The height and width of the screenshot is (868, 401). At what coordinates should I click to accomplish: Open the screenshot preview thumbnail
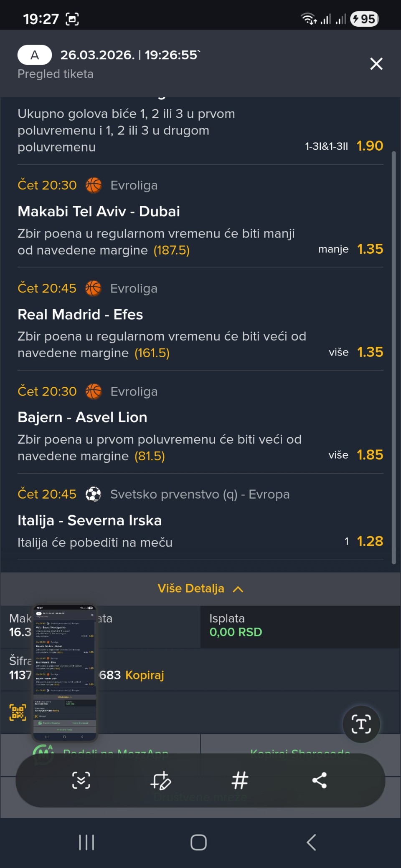(x=65, y=673)
